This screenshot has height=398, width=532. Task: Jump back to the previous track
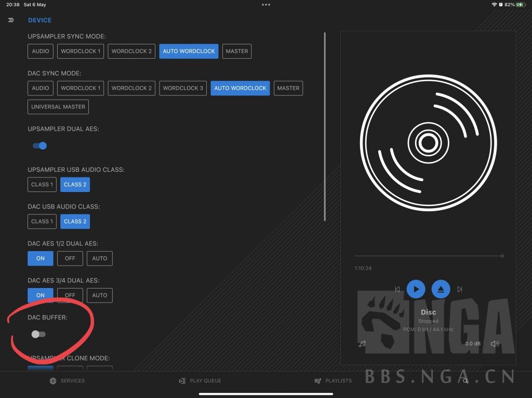[397, 289]
